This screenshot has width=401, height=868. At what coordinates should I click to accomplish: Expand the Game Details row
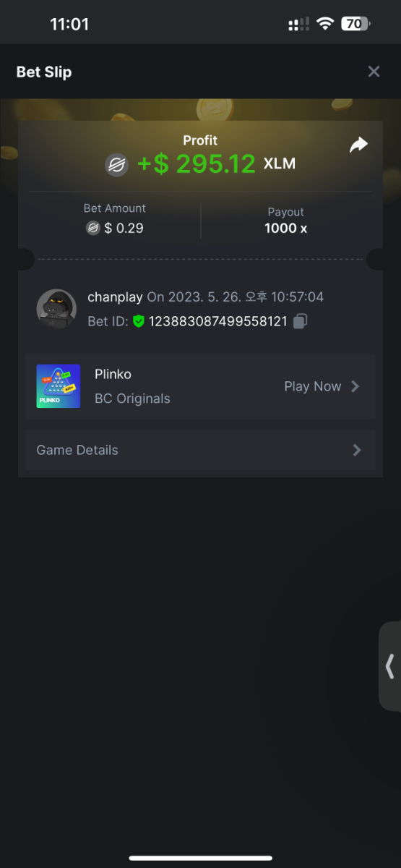click(x=200, y=450)
